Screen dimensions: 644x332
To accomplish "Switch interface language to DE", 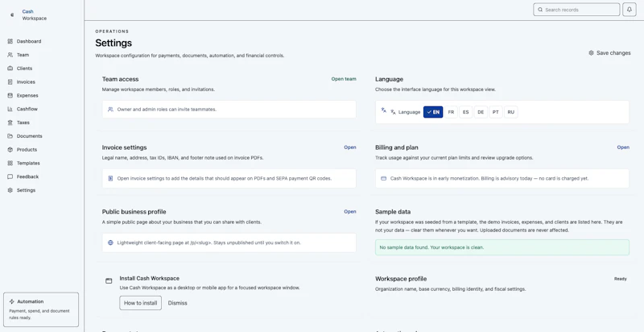I will [481, 112].
